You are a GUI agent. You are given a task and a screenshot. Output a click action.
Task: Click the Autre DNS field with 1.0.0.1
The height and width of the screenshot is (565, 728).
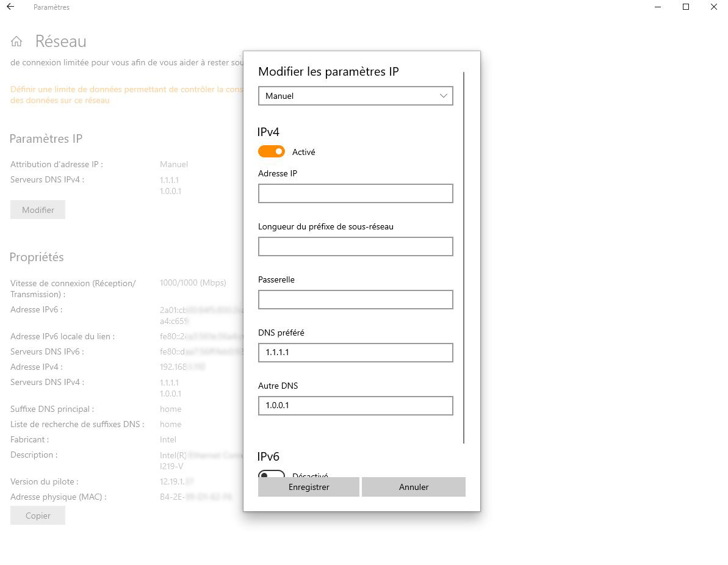(x=356, y=405)
